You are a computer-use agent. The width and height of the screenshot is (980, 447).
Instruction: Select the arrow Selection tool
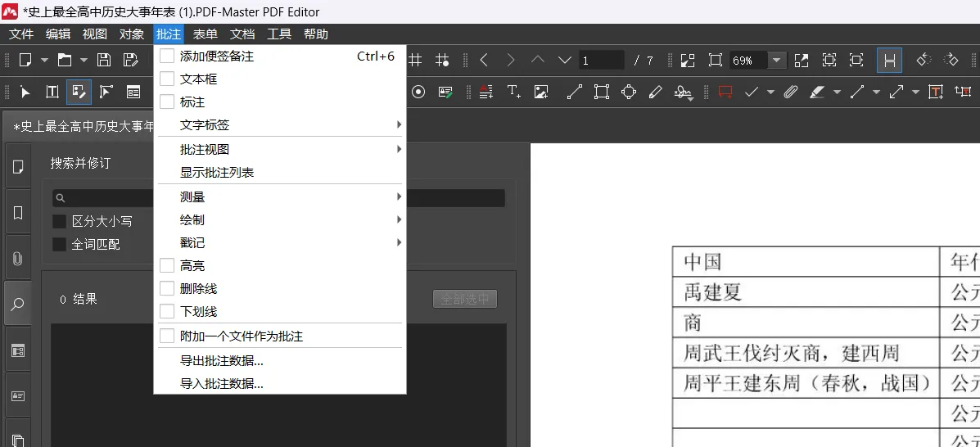tap(25, 92)
